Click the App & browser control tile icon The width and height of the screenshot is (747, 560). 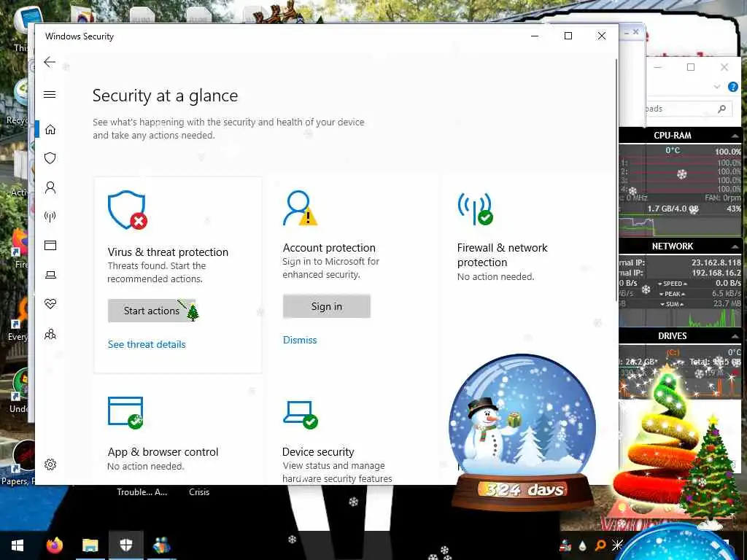click(125, 413)
